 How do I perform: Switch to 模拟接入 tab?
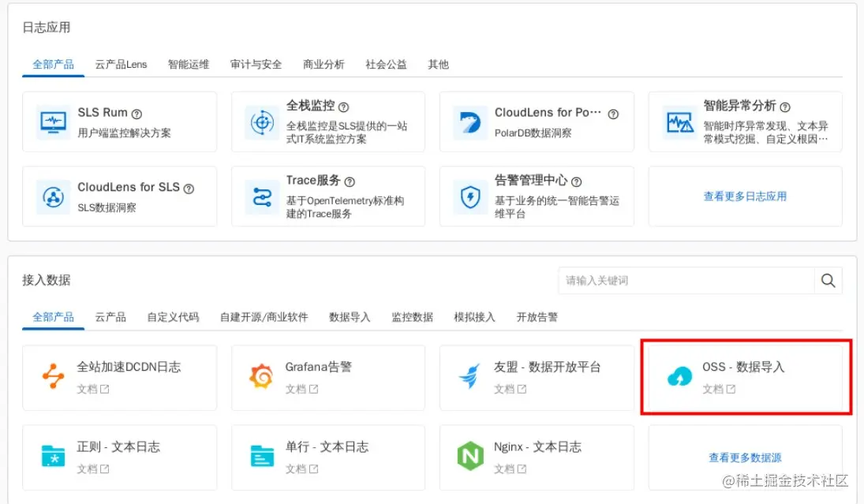[x=474, y=317]
